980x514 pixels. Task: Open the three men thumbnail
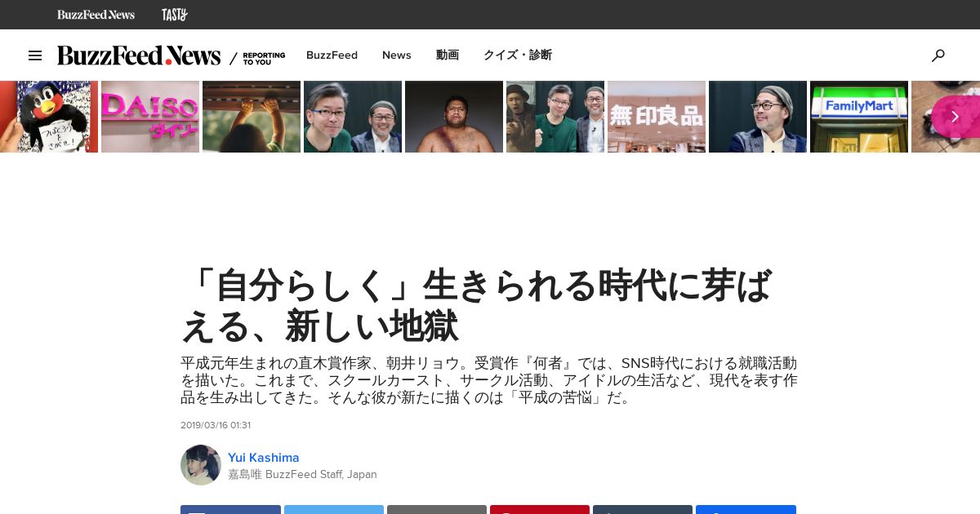pyautogui.click(x=555, y=117)
